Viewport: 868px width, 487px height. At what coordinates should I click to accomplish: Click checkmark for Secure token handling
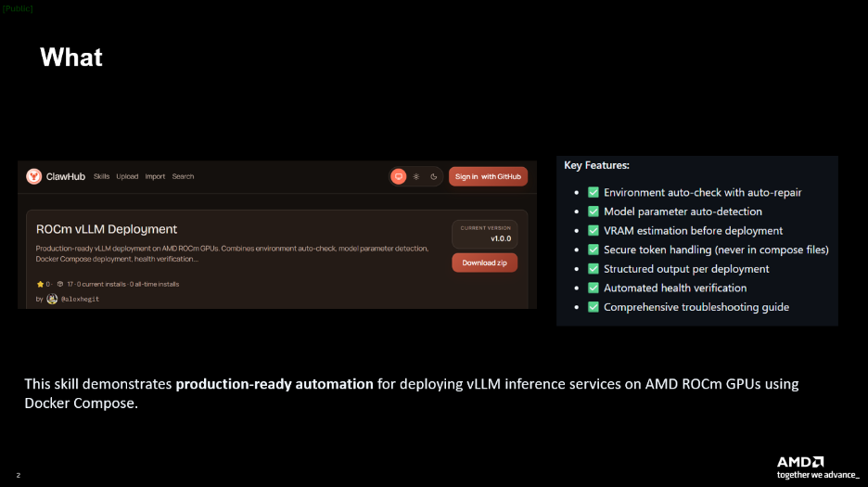click(x=594, y=250)
